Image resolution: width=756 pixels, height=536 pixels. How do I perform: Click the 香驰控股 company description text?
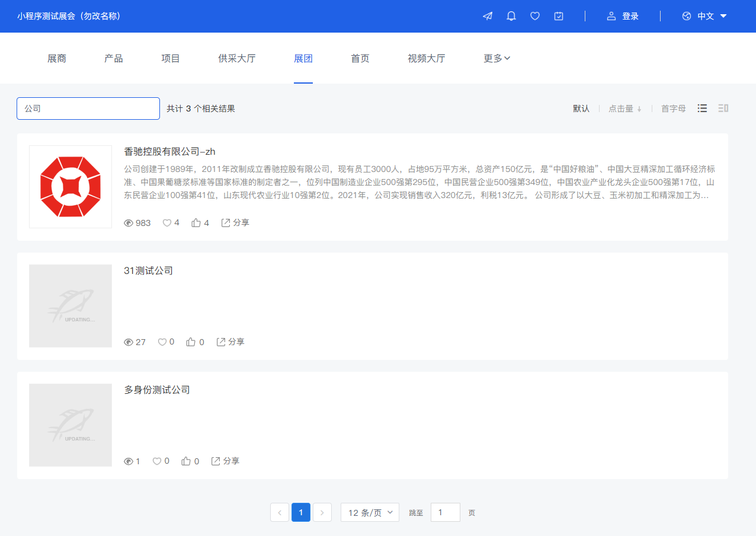pyautogui.click(x=419, y=181)
